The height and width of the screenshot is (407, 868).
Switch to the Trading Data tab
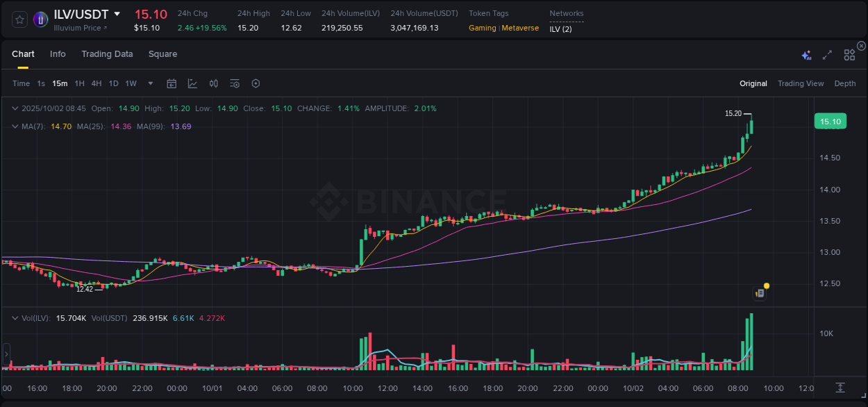107,53
